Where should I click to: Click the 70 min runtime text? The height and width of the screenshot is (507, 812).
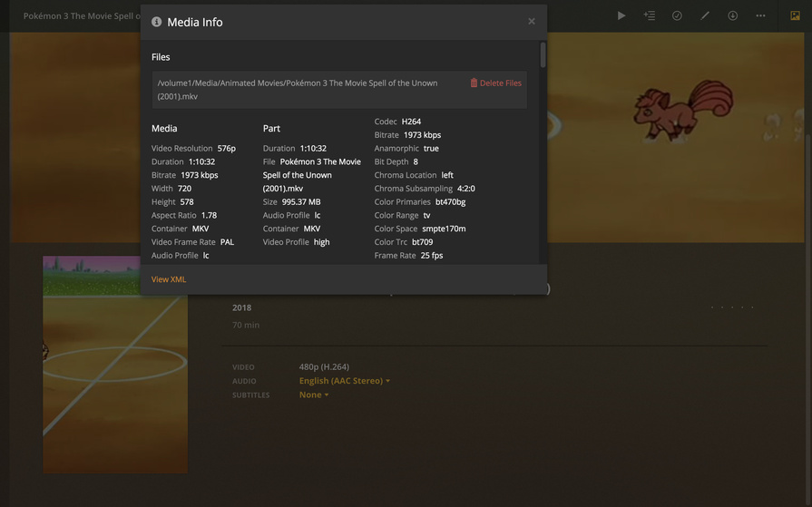point(246,325)
